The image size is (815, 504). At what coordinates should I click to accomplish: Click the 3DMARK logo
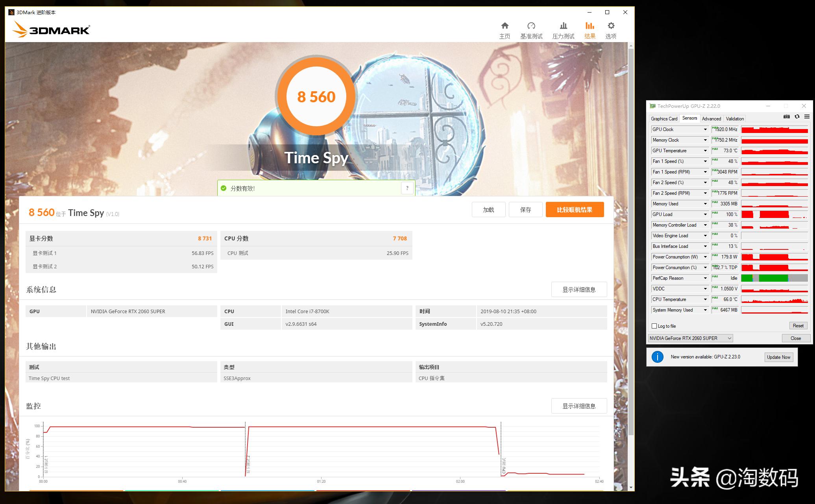click(51, 29)
